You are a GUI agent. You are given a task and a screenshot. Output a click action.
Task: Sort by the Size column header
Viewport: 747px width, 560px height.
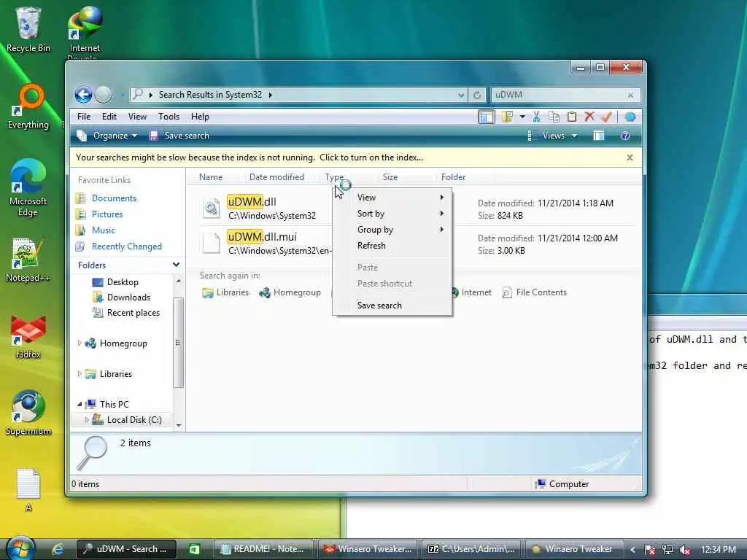coord(390,177)
